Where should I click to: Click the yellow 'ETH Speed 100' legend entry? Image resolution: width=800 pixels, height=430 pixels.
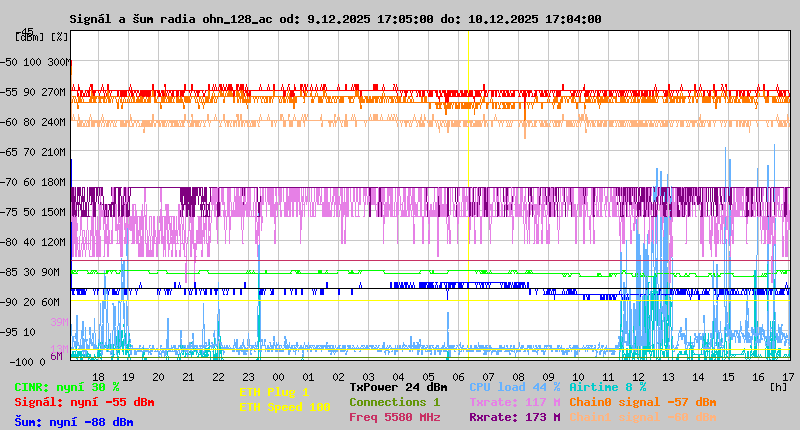(285, 408)
